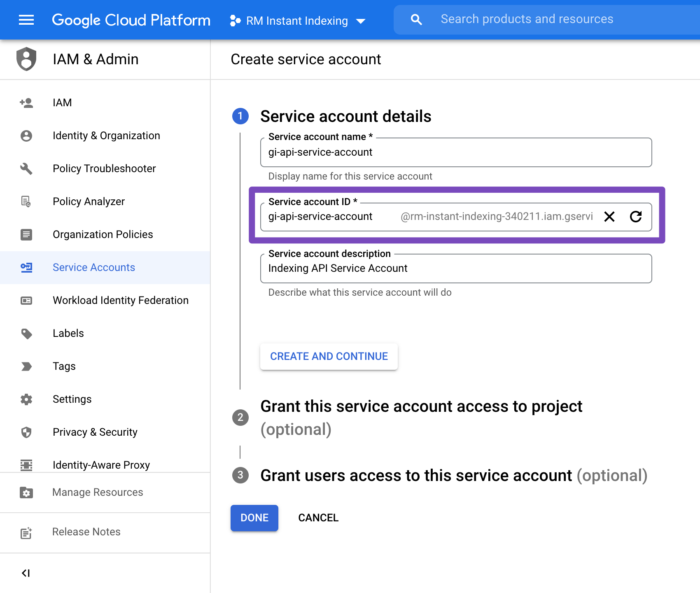
Task: Click the CREATE AND CONTINUE button
Action: (x=329, y=356)
